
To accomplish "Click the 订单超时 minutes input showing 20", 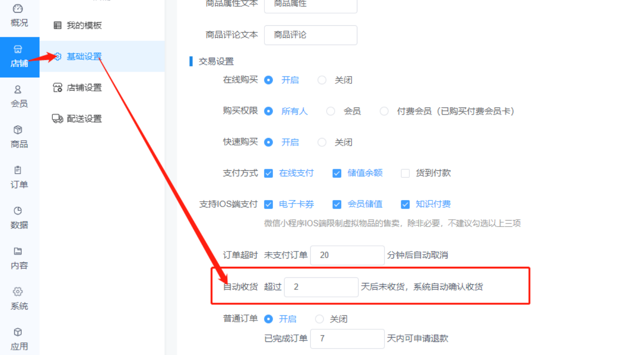I will tap(347, 255).
